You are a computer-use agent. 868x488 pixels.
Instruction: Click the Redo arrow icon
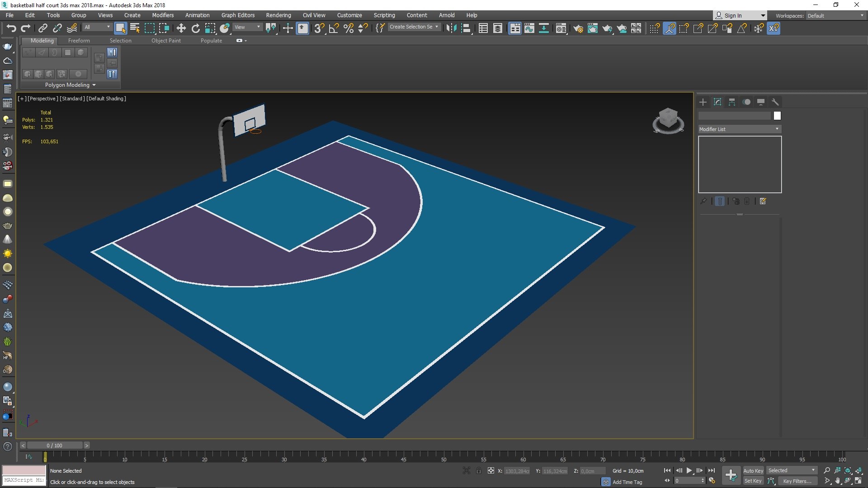(26, 28)
